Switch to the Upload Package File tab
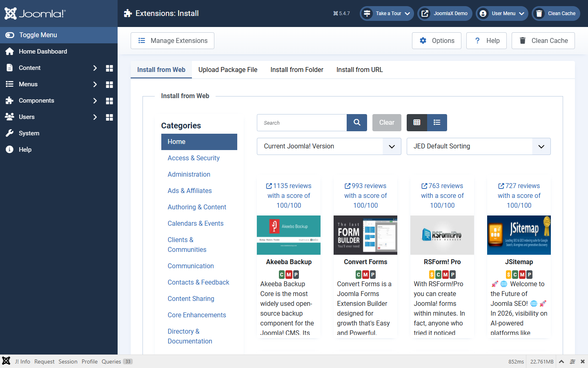 click(228, 70)
